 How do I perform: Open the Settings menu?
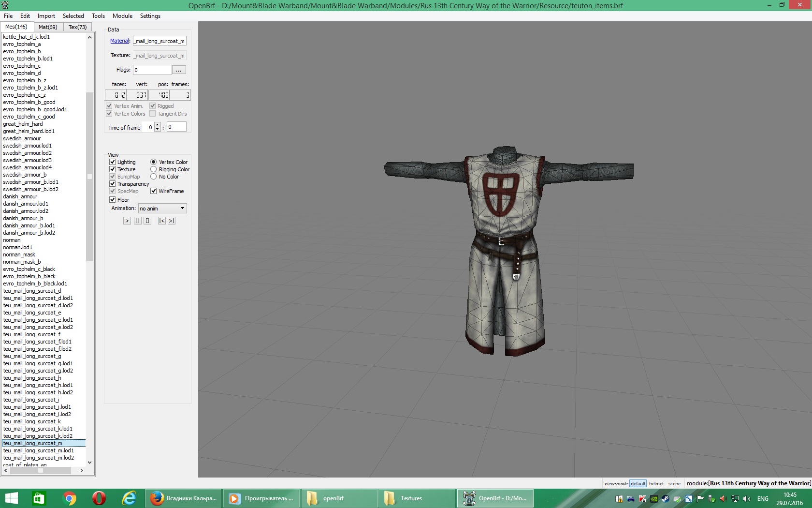pos(150,16)
